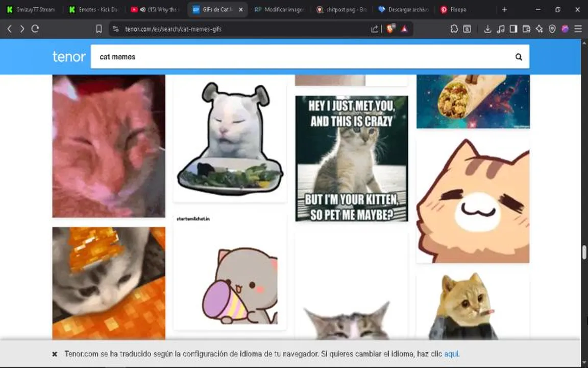Screen dimensions: 588x368
Task: Close the GIFs de Cat tab
Action: point(241,10)
